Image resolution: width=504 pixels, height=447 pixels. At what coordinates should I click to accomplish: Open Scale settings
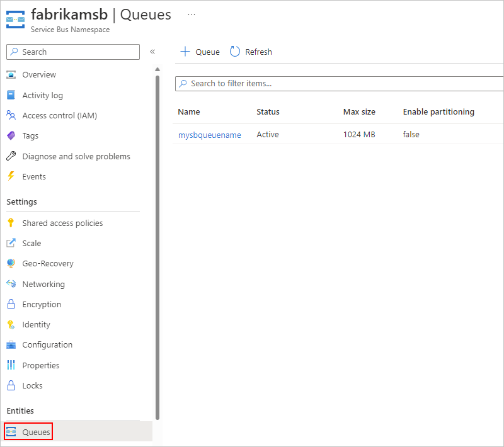coord(31,244)
